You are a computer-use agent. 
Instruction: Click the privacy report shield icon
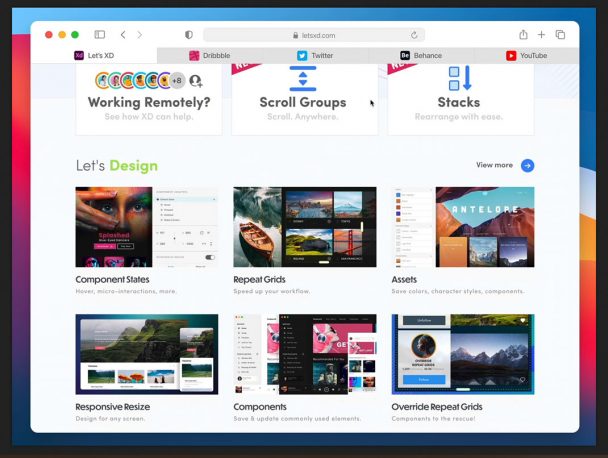[x=189, y=35]
